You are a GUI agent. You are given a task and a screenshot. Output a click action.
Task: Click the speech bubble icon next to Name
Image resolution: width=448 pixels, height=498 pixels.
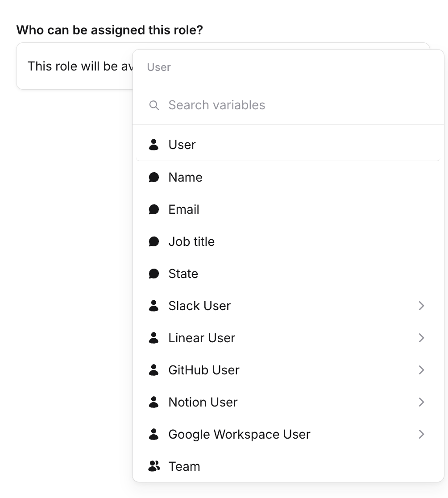pyautogui.click(x=153, y=177)
